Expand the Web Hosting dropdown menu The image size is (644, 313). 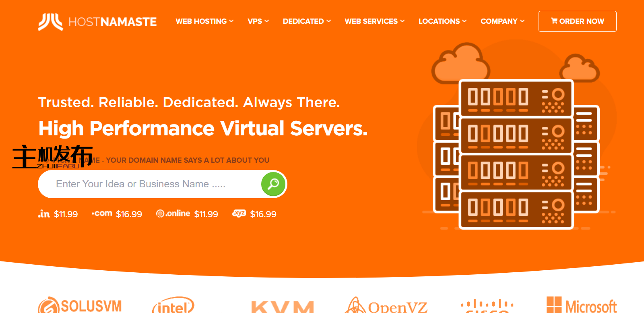pos(204,21)
